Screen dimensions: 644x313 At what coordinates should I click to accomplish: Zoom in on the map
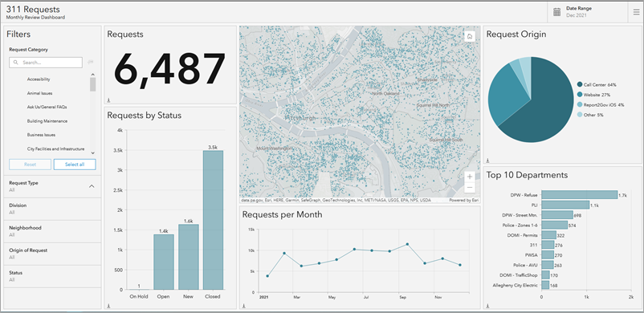(470, 177)
